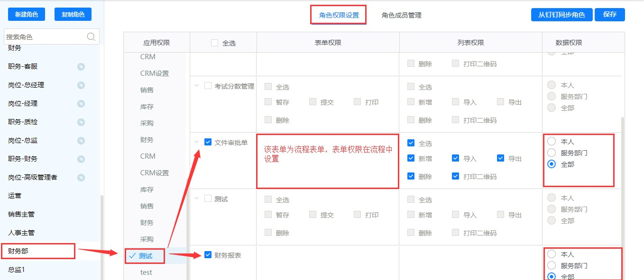Save role permissions with 保存 button
Image resolution: width=644 pixels, height=280 pixels.
coord(610,15)
